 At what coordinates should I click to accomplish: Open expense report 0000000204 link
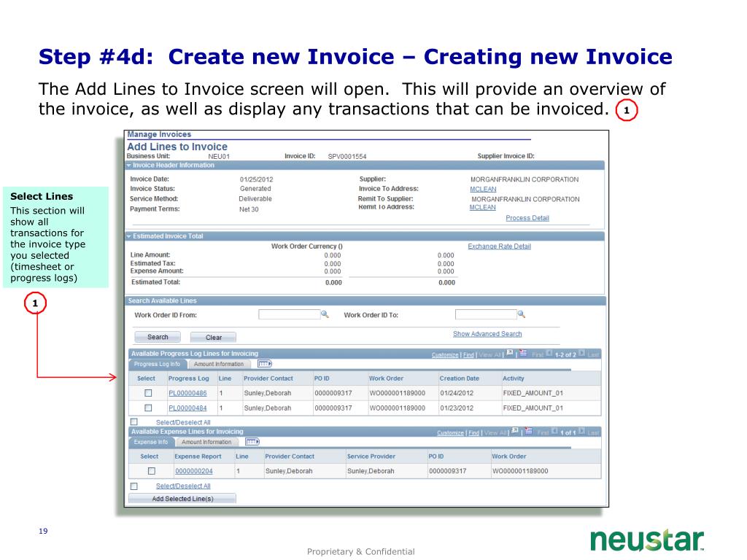(x=194, y=472)
